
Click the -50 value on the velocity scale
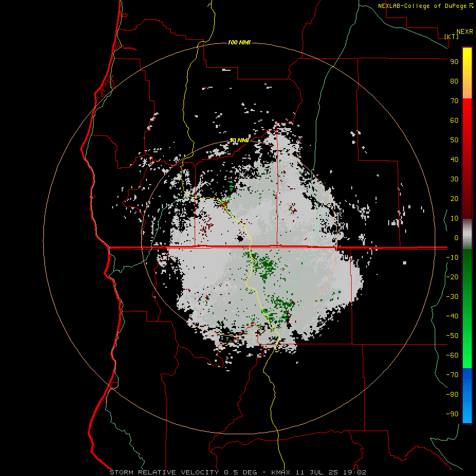(x=452, y=335)
